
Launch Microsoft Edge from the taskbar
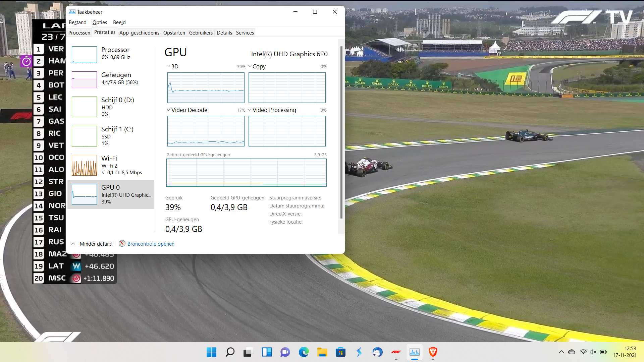click(x=304, y=352)
